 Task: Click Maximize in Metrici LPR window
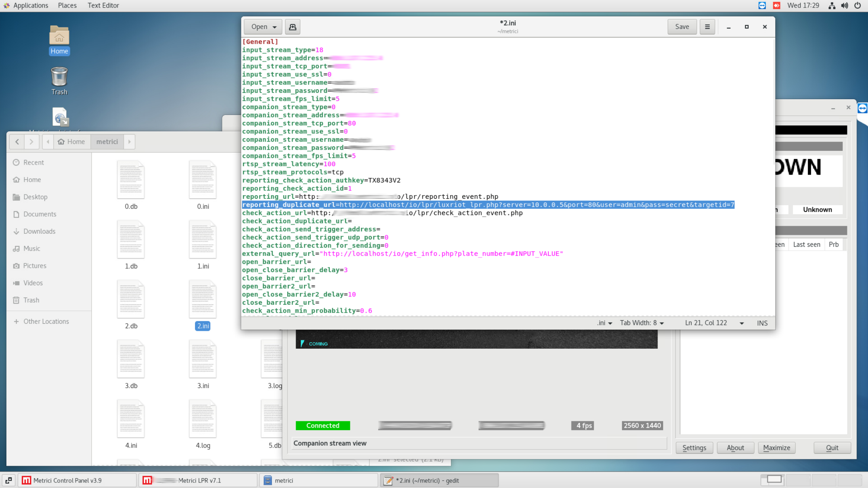point(776,448)
